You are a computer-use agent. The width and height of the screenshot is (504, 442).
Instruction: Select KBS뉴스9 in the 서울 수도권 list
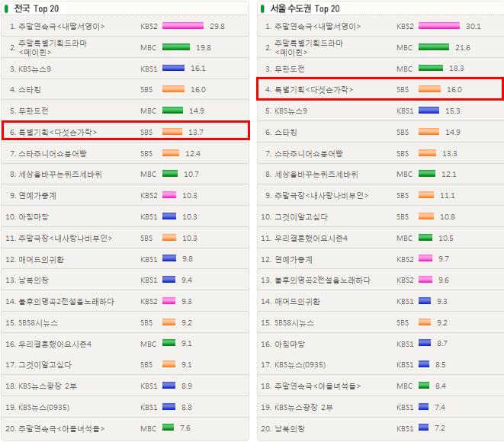tap(291, 110)
